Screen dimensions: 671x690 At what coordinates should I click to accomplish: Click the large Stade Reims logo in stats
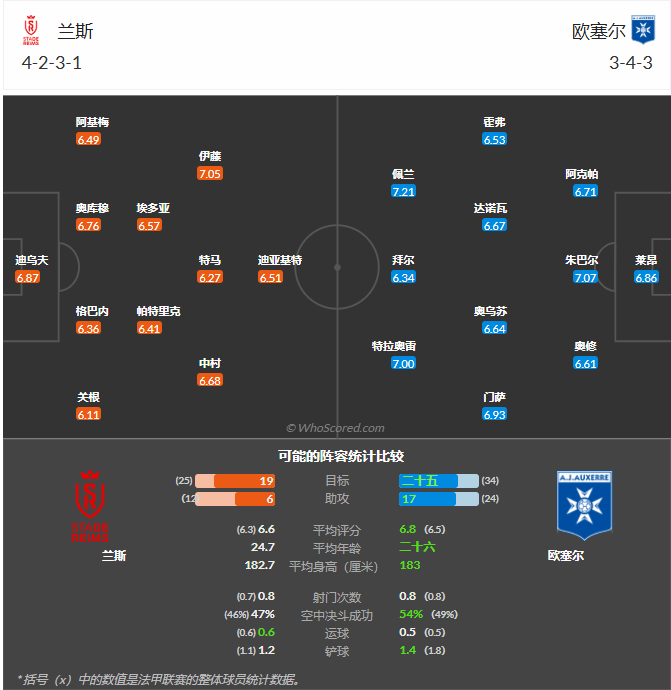click(x=91, y=506)
